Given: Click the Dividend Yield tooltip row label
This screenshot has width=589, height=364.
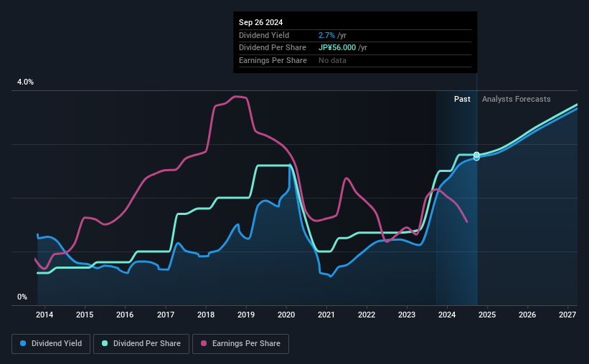Looking at the screenshot, I should [264, 35].
